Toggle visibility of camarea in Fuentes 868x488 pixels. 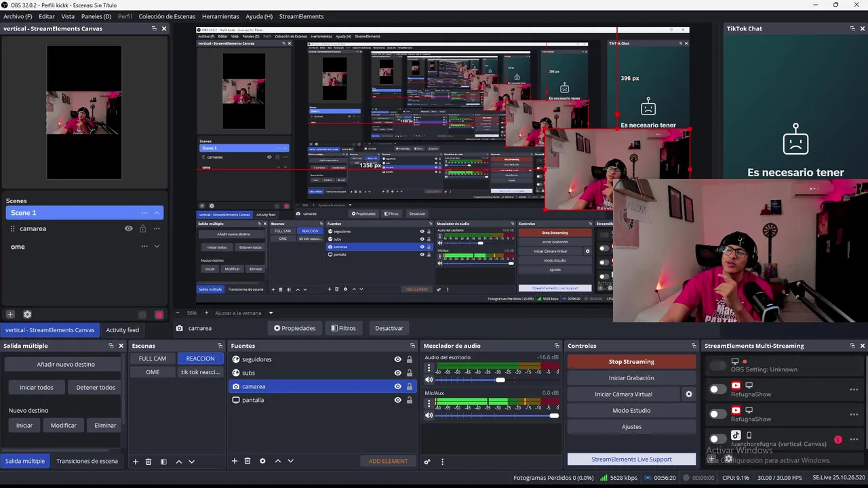click(398, 386)
